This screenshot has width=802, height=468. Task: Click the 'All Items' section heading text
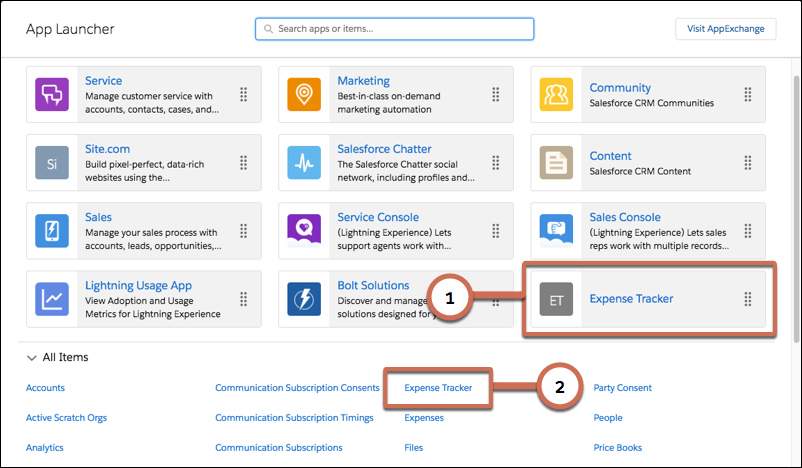(x=65, y=357)
